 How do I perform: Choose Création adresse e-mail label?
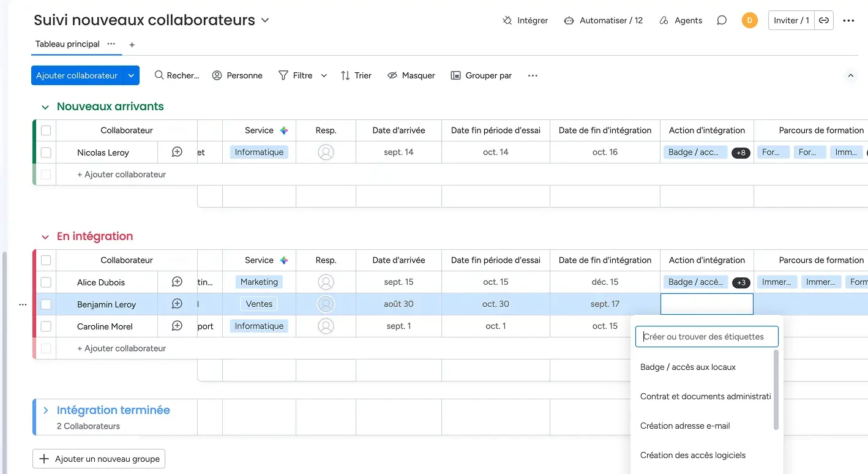coord(685,426)
